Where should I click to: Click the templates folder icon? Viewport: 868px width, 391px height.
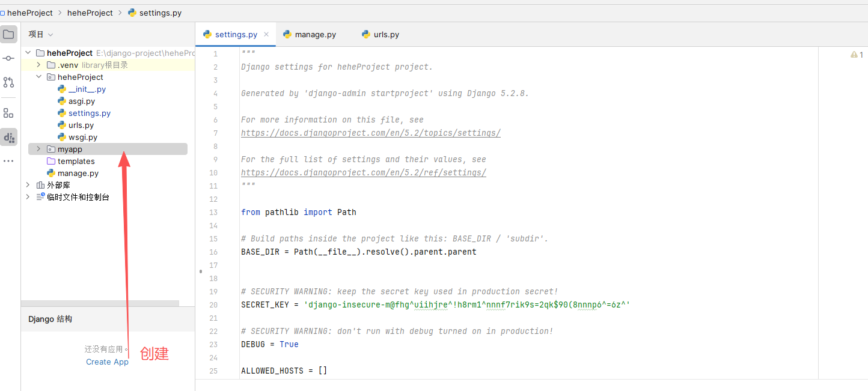click(51, 161)
